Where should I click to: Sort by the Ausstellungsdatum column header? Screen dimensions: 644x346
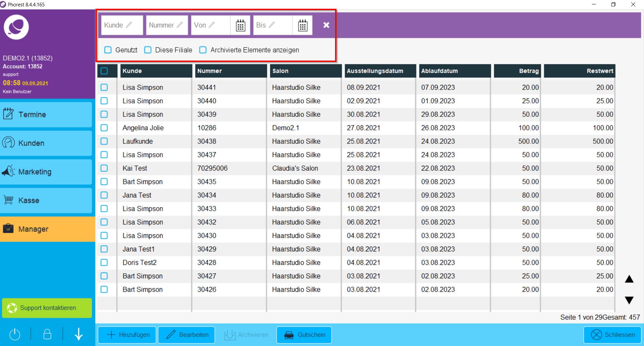[380, 71]
